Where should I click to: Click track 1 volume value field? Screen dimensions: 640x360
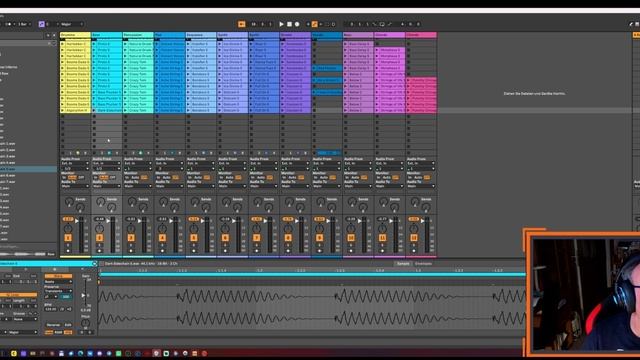pos(68,219)
